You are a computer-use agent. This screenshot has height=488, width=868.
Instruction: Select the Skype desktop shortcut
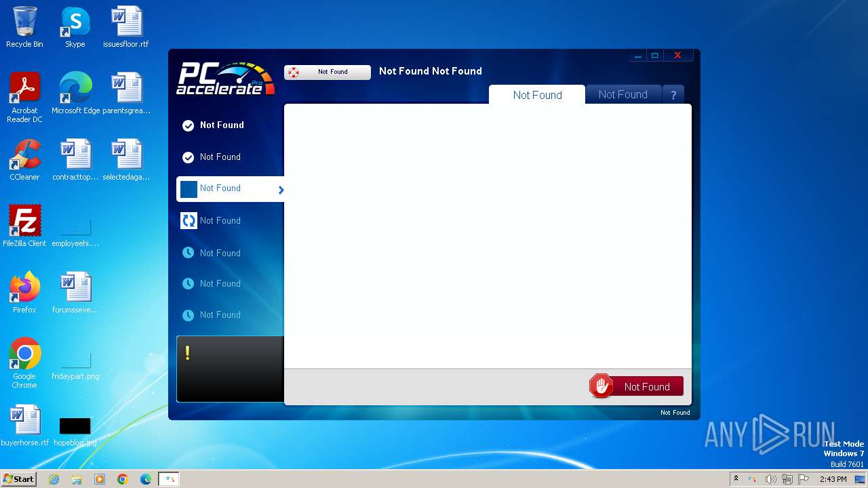(x=75, y=28)
